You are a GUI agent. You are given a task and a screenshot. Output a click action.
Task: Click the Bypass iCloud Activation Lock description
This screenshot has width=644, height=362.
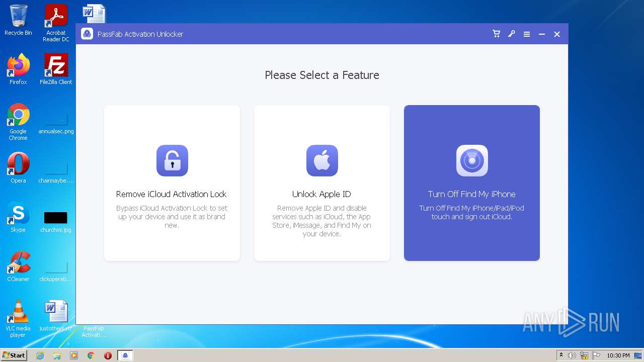coord(172,217)
